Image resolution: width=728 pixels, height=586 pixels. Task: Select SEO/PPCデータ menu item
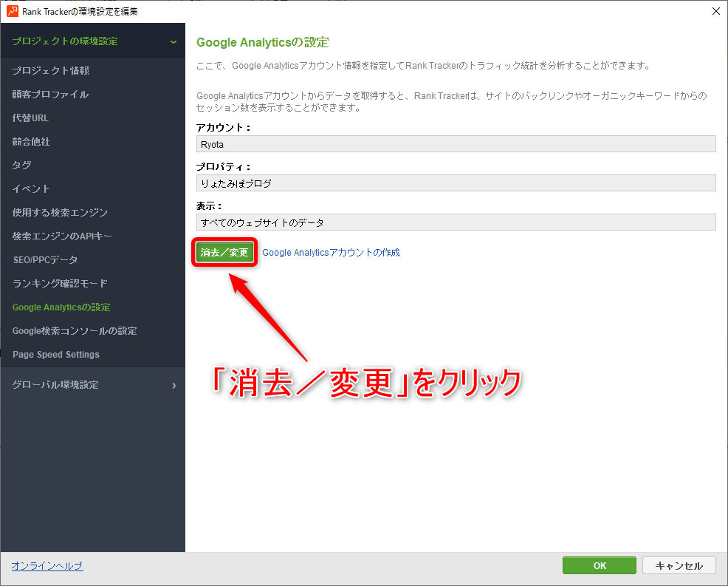(x=45, y=260)
